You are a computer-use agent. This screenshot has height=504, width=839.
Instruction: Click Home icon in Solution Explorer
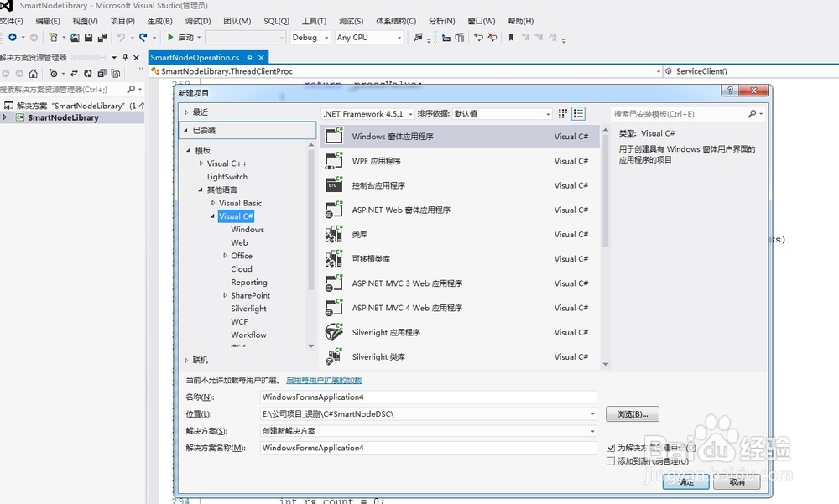(x=34, y=73)
